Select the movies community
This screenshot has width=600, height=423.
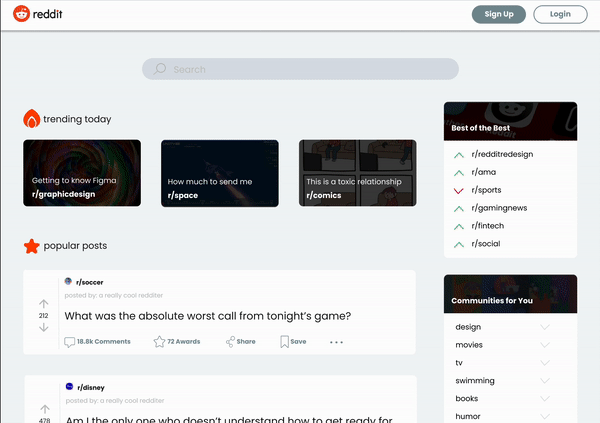tap(469, 345)
